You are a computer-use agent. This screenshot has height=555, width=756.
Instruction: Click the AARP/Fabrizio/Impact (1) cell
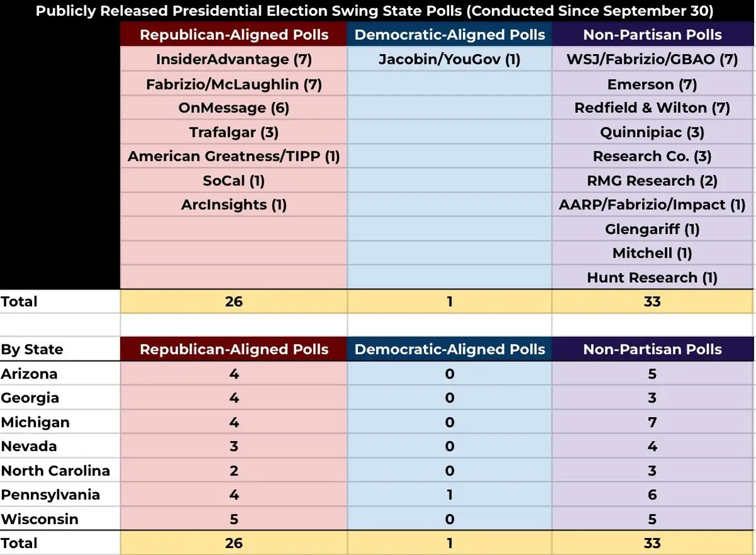(652, 205)
